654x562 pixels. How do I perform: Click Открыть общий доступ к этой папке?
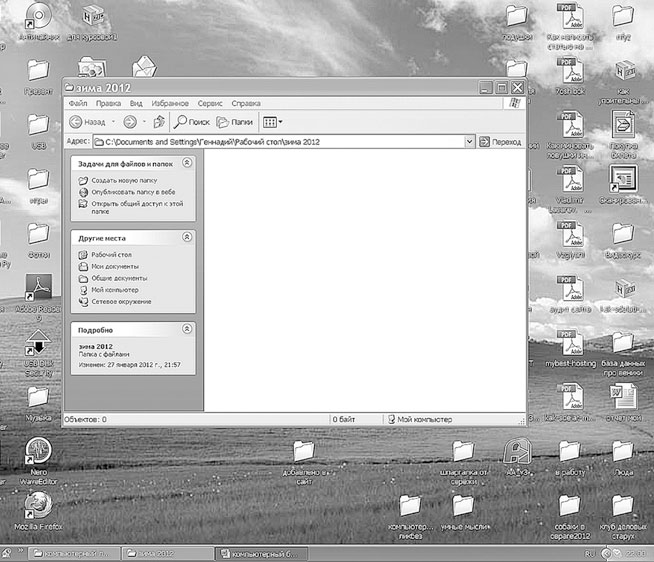coord(137,207)
